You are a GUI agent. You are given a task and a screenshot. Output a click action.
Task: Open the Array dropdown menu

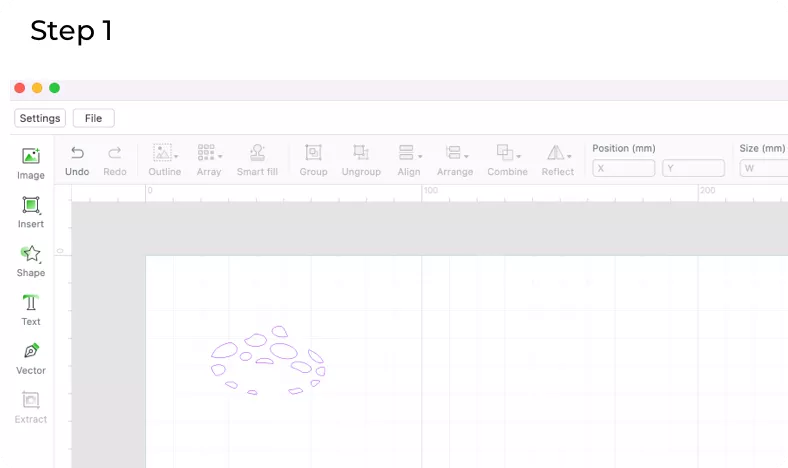pyautogui.click(x=220, y=156)
